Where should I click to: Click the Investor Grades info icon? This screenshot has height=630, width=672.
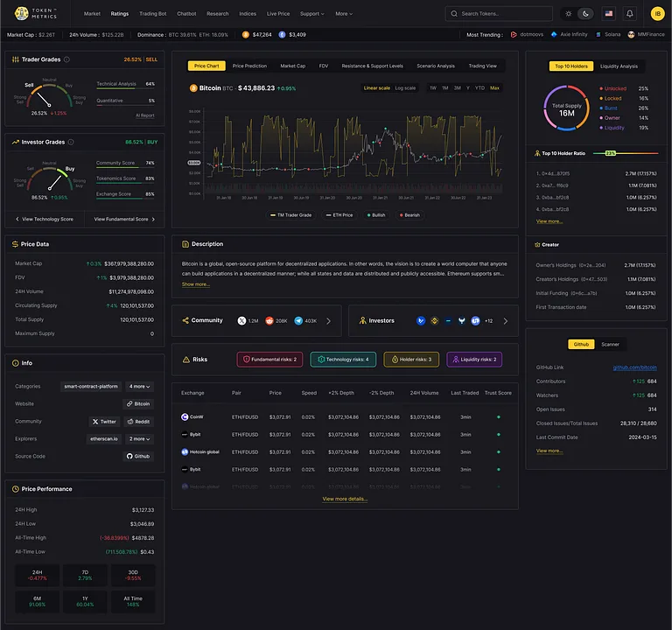[71, 142]
